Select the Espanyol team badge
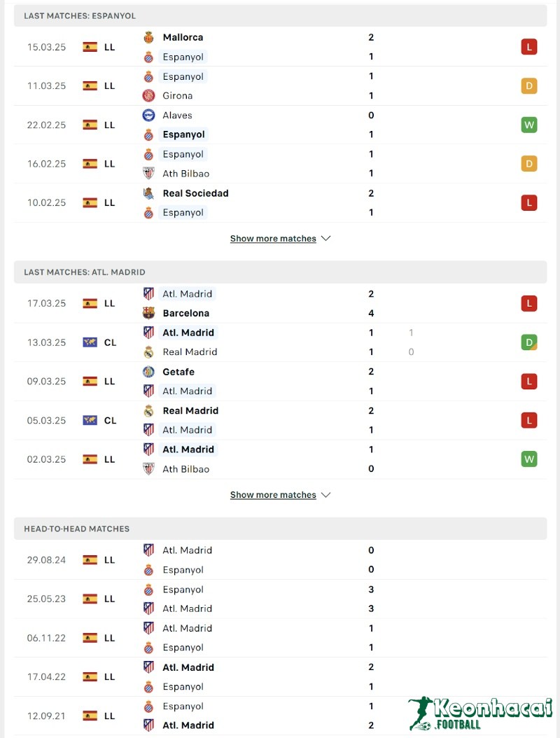 pos(149,57)
